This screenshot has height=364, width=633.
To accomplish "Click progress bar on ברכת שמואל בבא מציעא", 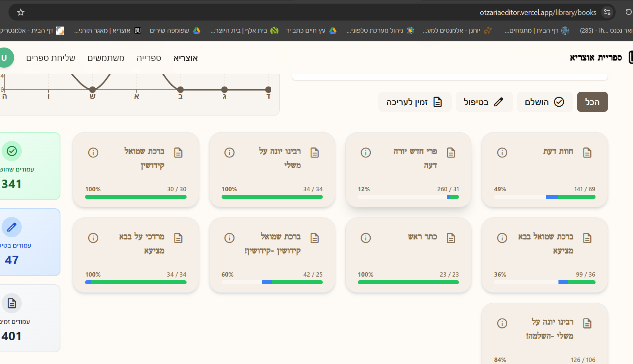I will pos(544,282).
